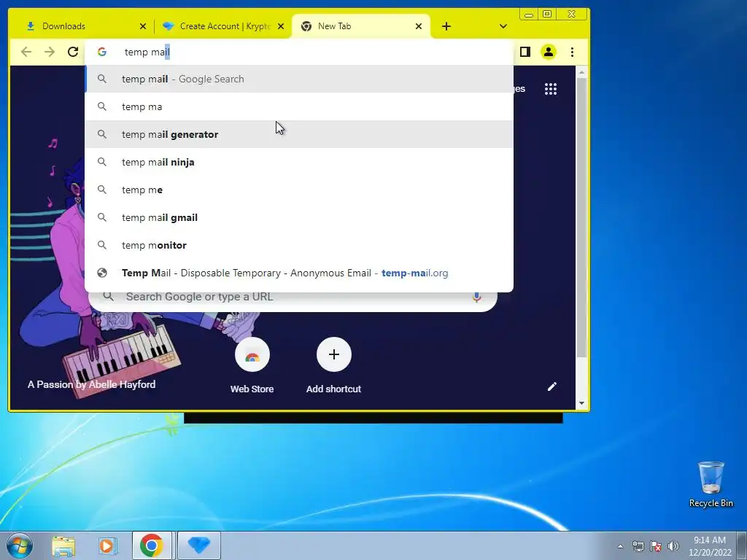Viewport: 747px width, 560px height.
Task: Go forward with the browser forward arrow
Action: click(x=50, y=52)
